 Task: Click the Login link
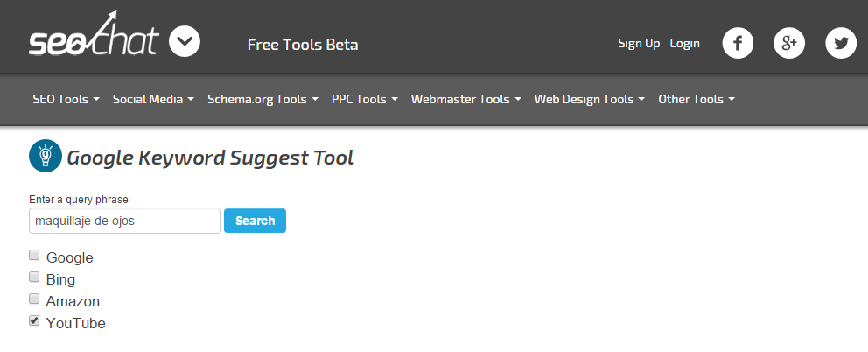tap(685, 43)
